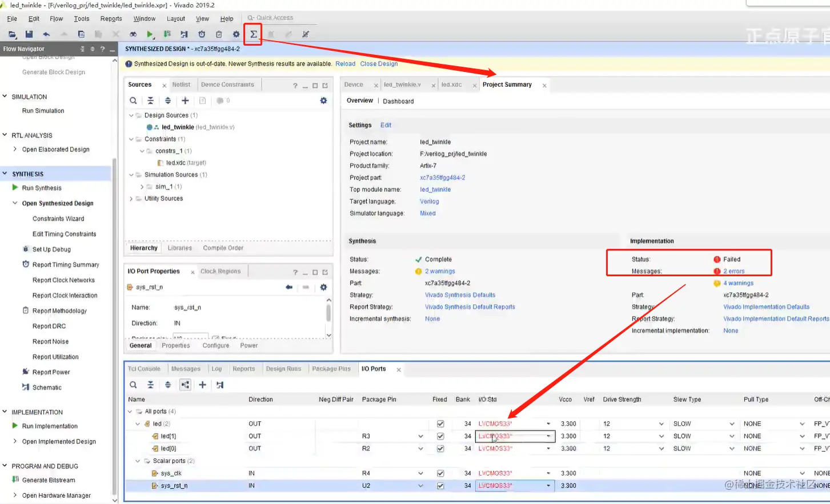
Task: Open the Flow menu
Action: (56, 19)
